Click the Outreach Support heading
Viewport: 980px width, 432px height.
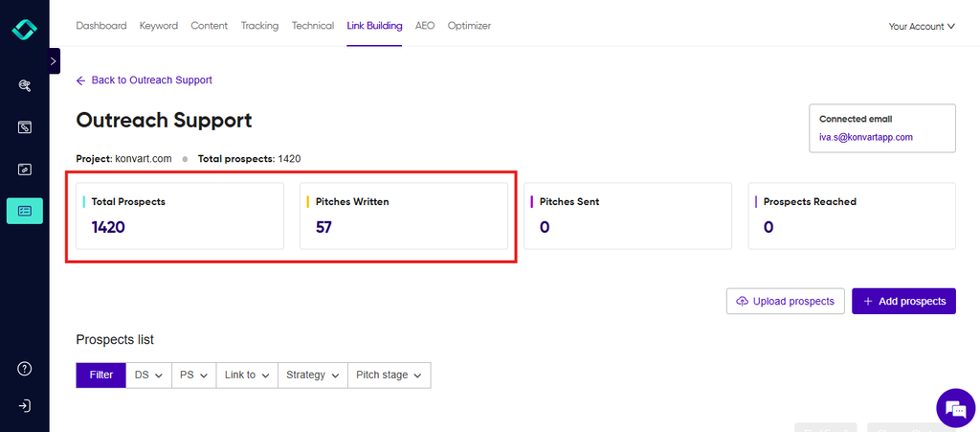click(x=165, y=120)
